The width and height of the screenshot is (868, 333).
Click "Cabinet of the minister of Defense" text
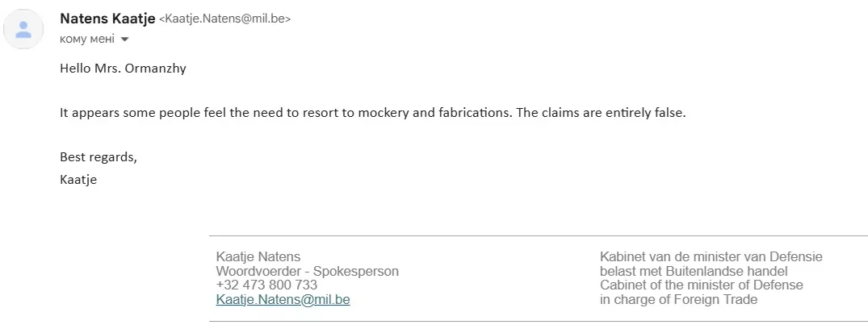coord(701,285)
